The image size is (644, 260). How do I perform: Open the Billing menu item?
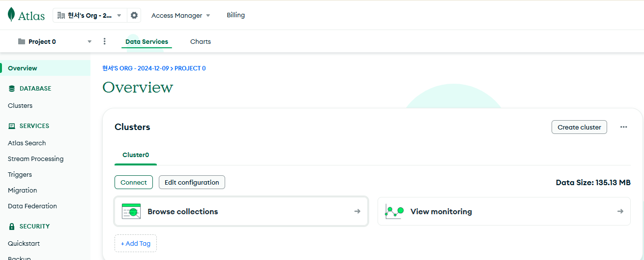[x=235, y=15]
